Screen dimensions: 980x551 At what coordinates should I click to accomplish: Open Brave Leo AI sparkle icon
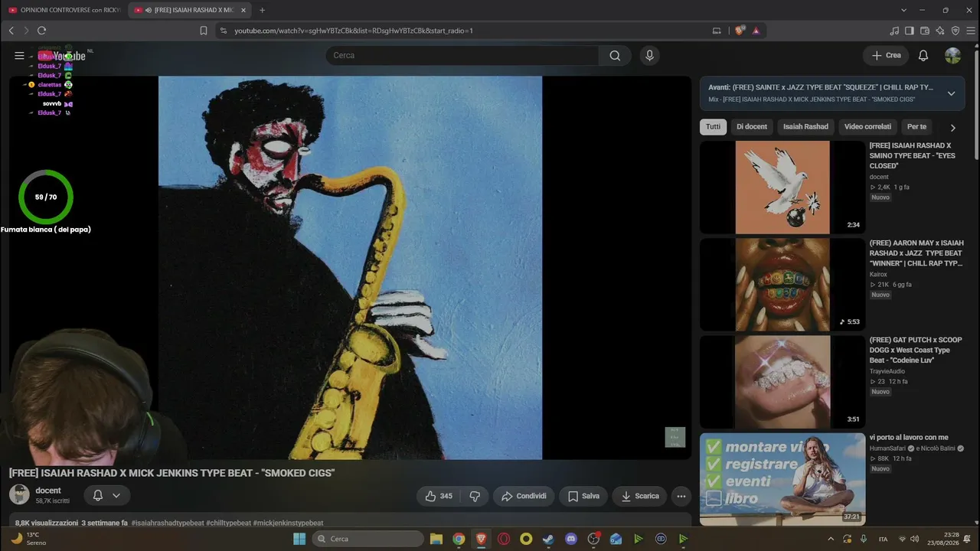tap(940, 31)
